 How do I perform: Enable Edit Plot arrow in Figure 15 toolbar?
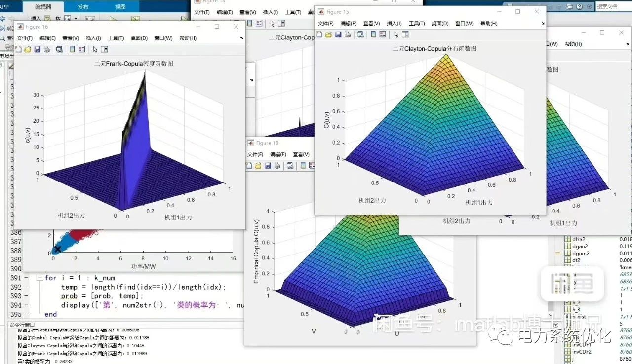(396, 35)
